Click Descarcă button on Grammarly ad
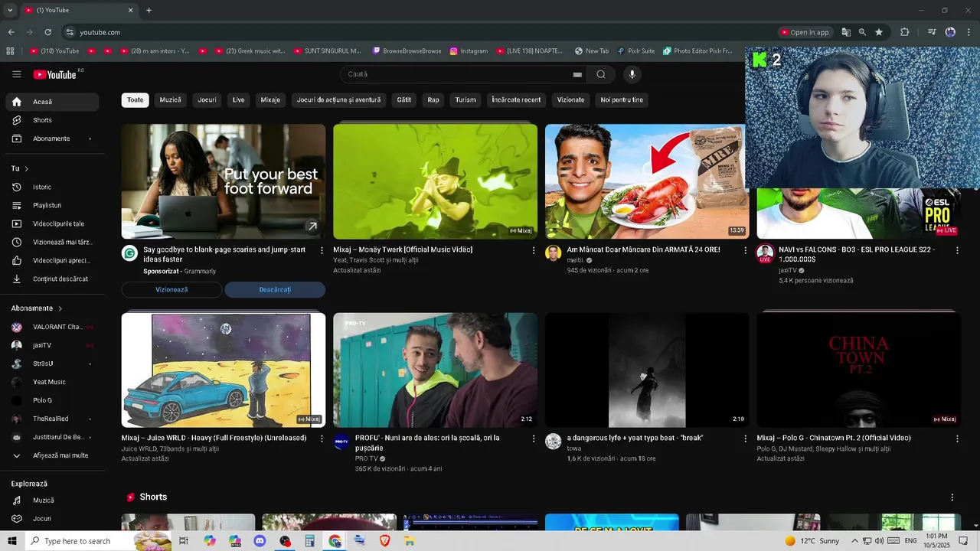 tap(275, 290)
